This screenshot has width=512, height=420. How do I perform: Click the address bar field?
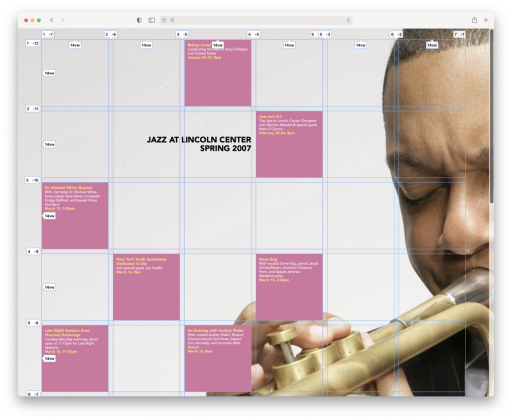(x=255, y=20)
